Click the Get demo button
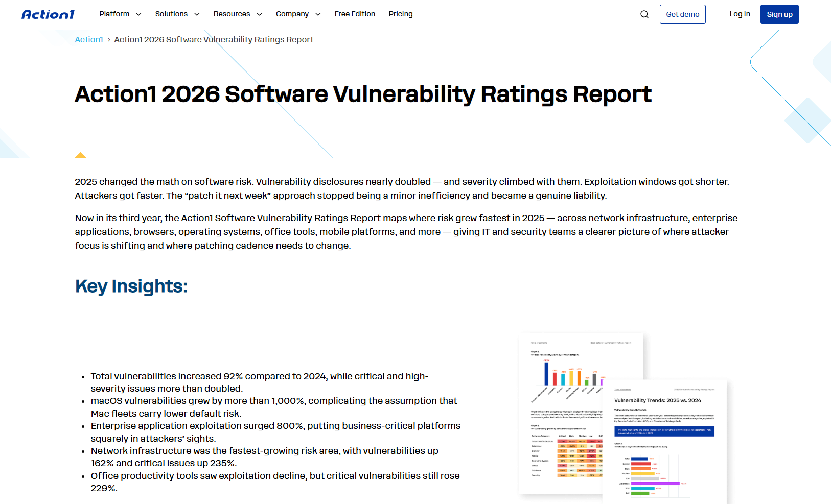 pos(683,14)
